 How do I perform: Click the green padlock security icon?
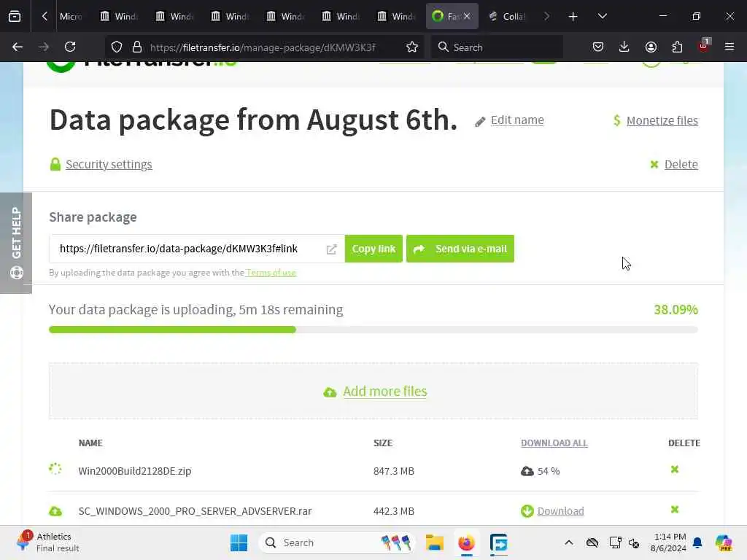(55, 164)
